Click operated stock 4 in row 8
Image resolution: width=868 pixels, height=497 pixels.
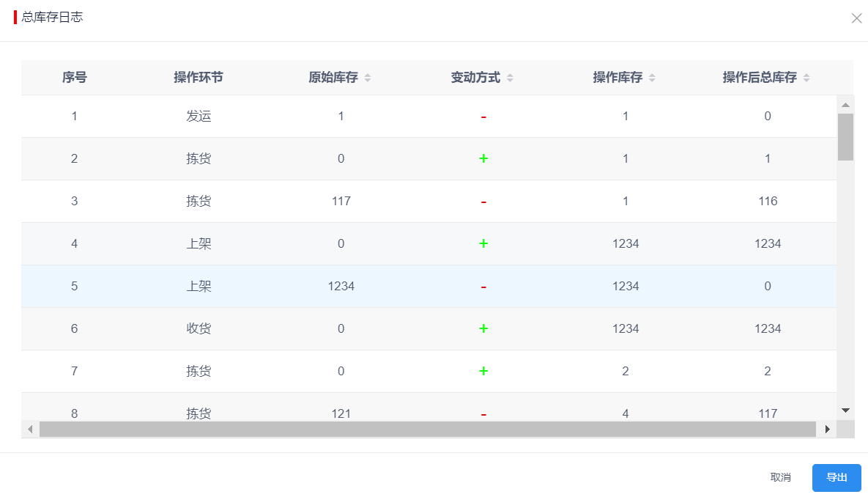(x=626, y=413)
